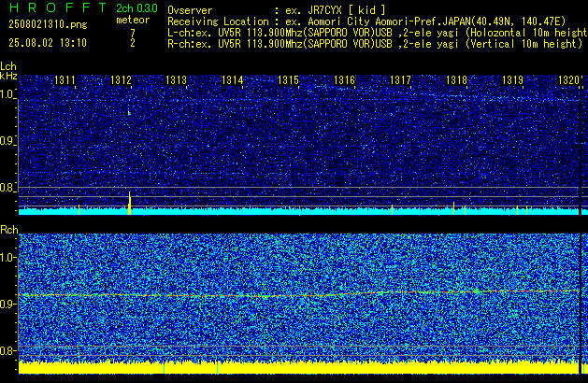Viewport: 588px width, 383px height.
Task: Click the 1317 time marker
Action: point(400,80)
